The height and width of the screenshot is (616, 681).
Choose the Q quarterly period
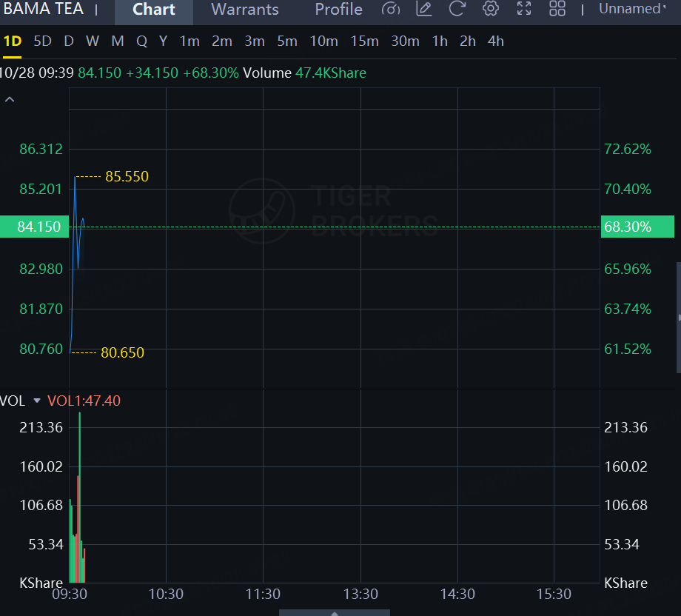141,41
